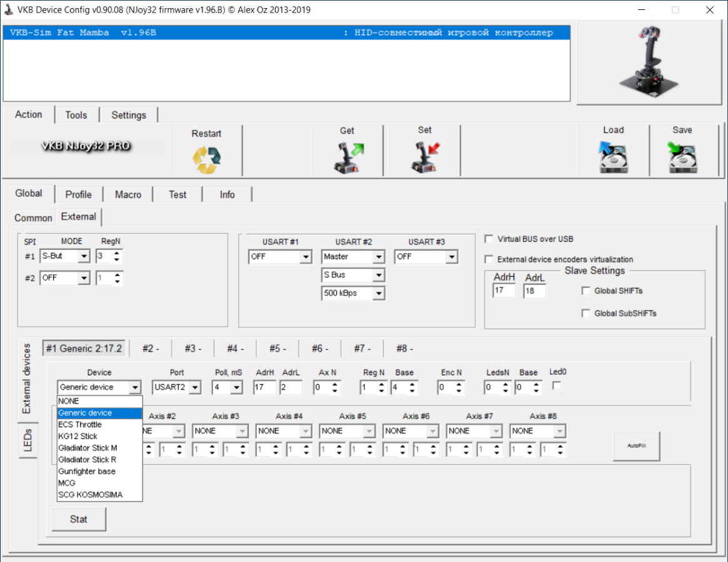Viewport: 728px width, 562px height.
Task: Click the Save hard drive icon
Action: pos(682,157)
